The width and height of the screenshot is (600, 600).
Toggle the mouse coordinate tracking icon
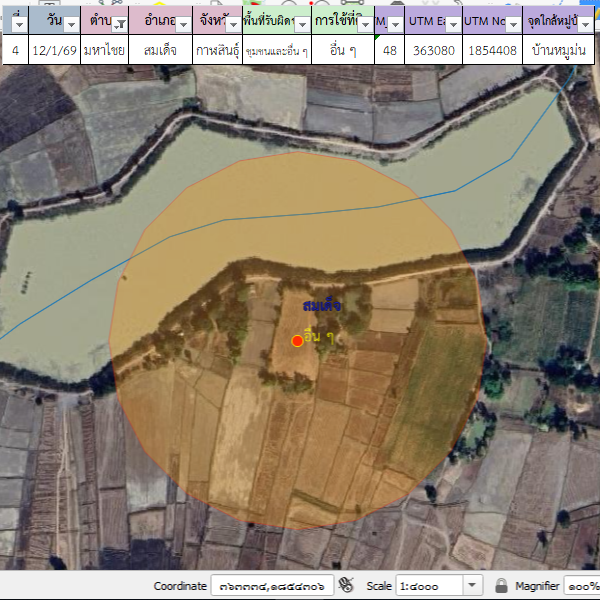347,585
